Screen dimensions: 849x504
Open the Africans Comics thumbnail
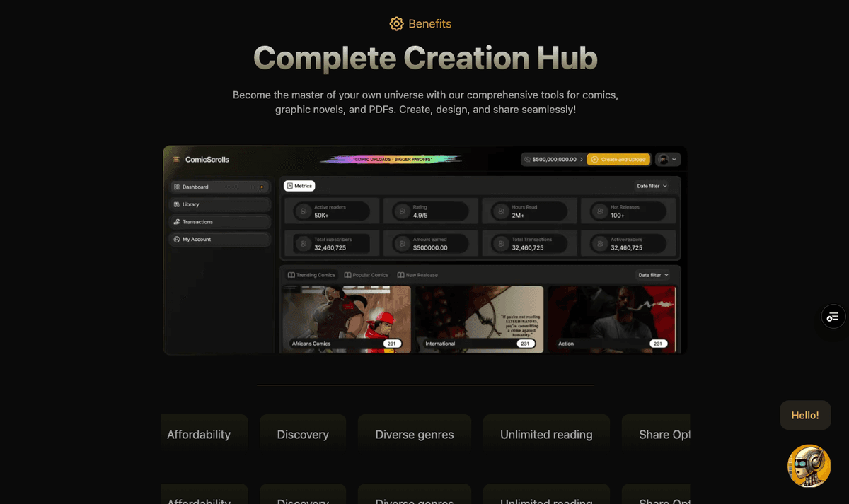(x=346, y=318)
